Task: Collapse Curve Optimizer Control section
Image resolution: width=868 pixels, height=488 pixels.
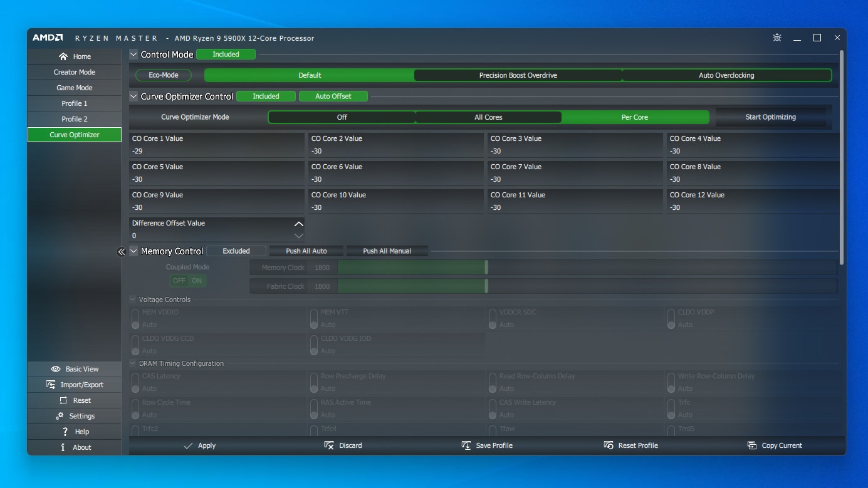Action: 133,96
